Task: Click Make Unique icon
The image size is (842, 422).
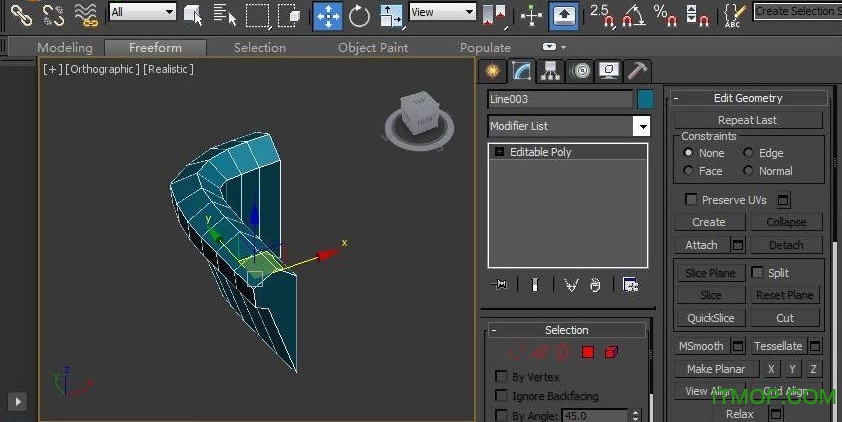Action: [571, 285]
